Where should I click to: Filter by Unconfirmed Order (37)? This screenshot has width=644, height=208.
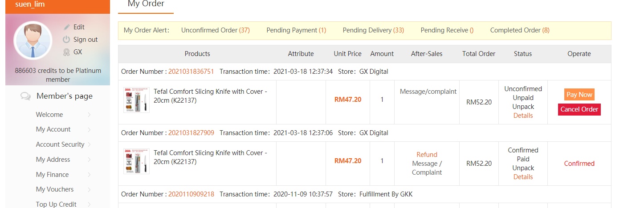pyautogui.click(x=215, y=30)
